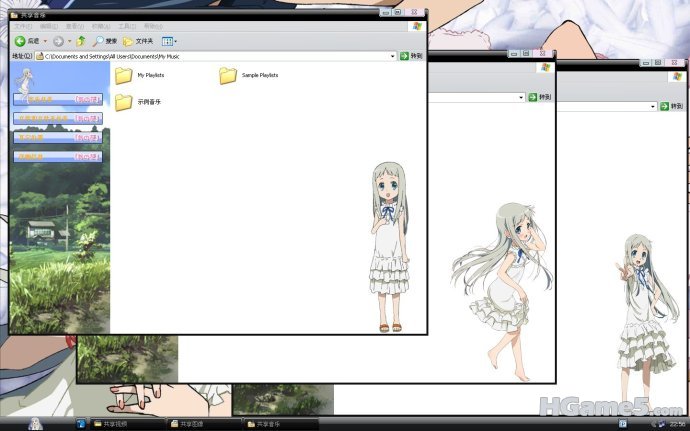Switch to the 共享音乐 taskbar window
The height and width of the screenshot is (431, 690).
click(x=281, y=424)
